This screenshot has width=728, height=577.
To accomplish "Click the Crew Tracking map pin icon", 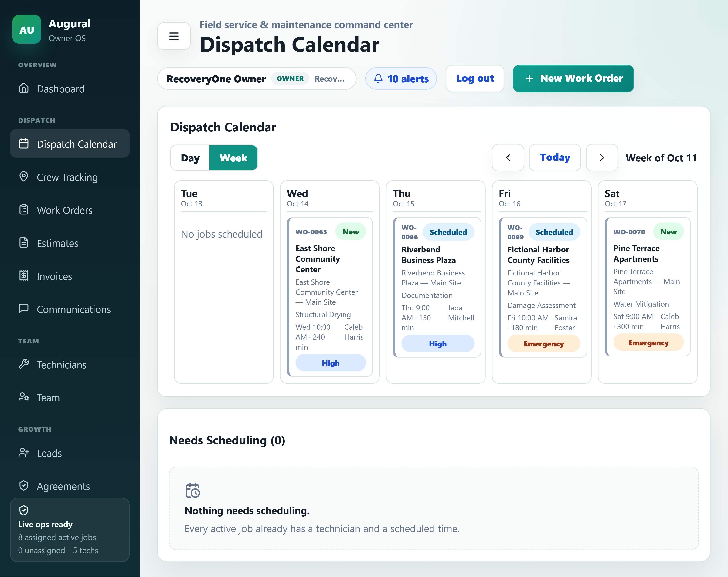I will [x=24, y=177].
